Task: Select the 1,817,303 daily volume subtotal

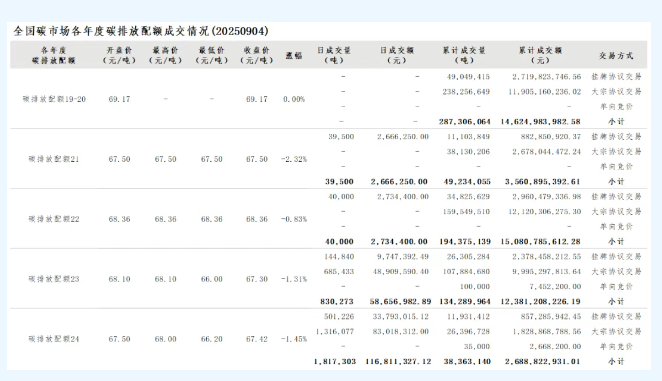Action: (335, 362)
